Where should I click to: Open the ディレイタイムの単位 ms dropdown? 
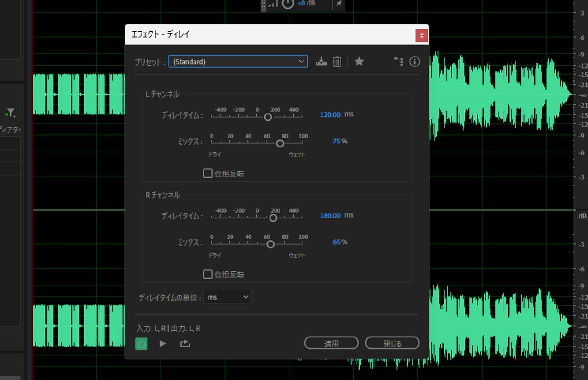click(228, 297)
